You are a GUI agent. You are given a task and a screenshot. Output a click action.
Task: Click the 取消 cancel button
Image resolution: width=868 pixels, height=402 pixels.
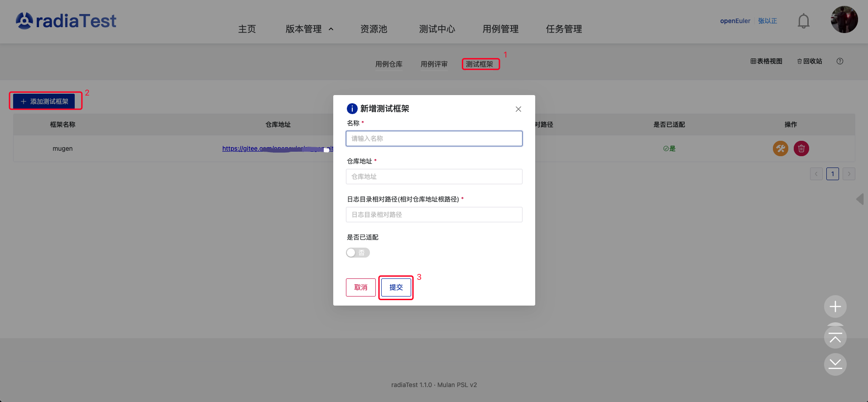pos(360,287)
